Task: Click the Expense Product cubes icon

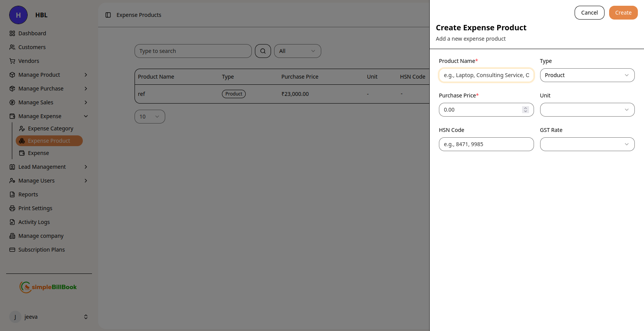Action: 22,141
